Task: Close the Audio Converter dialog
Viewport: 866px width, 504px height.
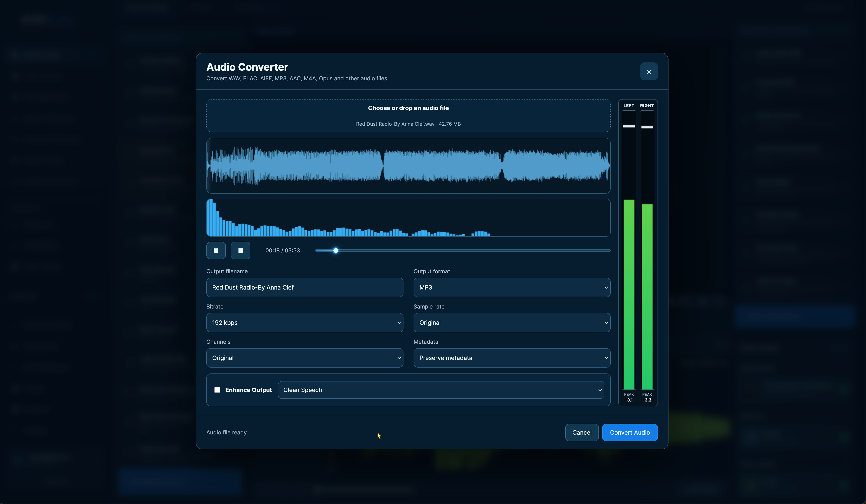Action: point(649,71)
